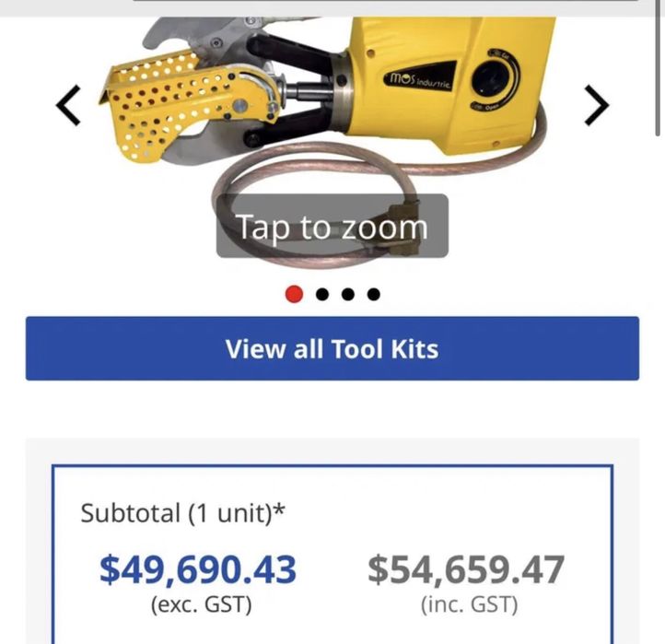Advance to next product image arrow
This screenshot has height=644, width=665.
click(596, 105)
